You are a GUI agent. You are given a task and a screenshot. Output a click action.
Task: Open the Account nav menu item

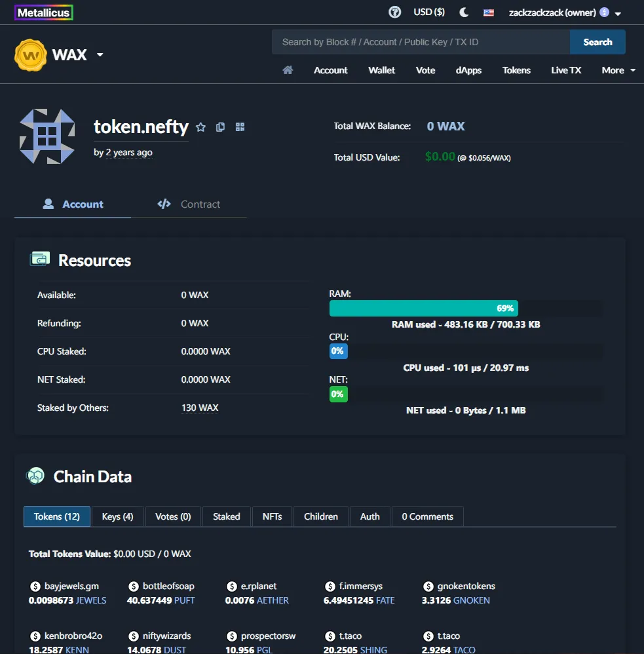pyautogui.click(x=330, y=70)
